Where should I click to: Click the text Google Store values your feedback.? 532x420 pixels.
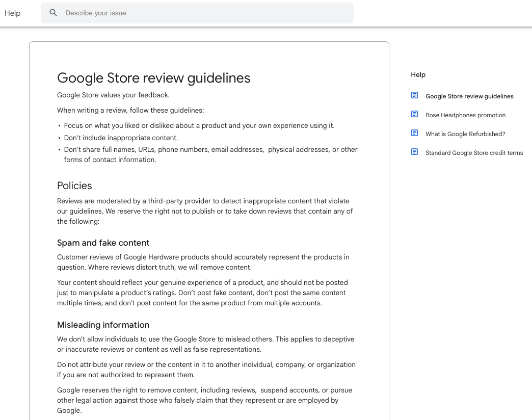113,95
